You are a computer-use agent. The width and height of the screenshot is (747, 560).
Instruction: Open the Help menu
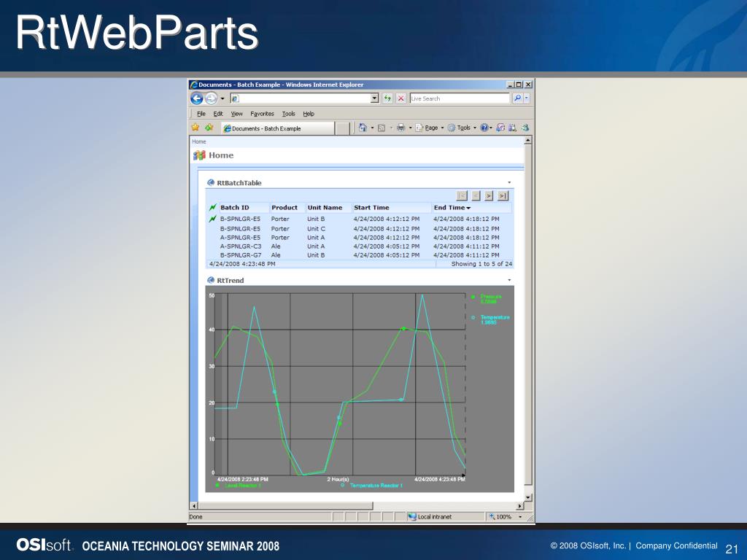[309, 114]
